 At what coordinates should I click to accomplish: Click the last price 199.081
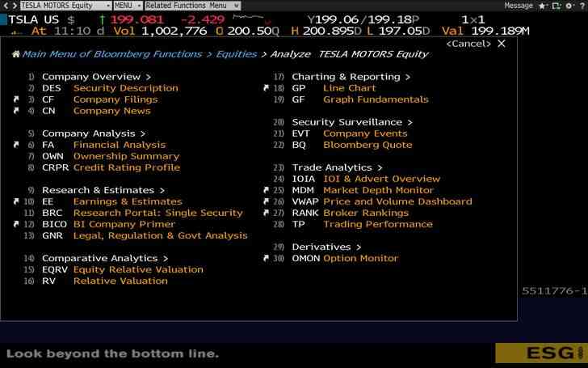[136, 19]
